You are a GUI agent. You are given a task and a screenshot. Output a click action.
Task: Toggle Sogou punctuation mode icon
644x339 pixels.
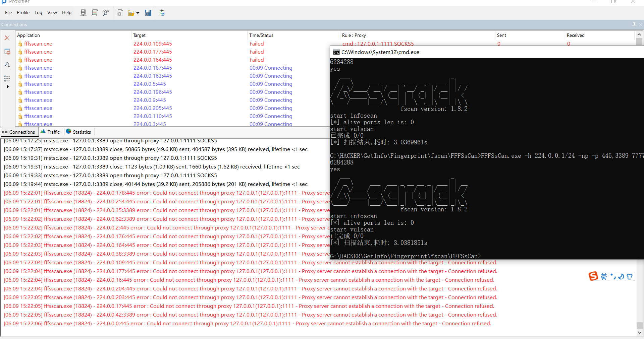tap(613, 276)
